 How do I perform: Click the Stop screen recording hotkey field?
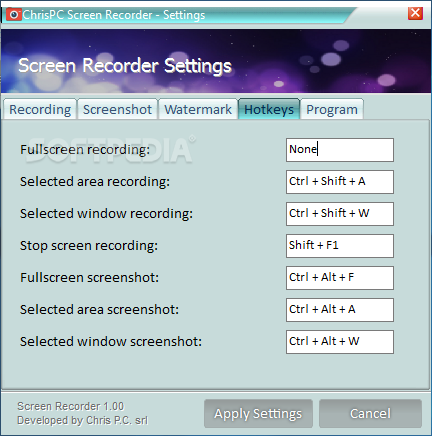pyautogui.click(x=340, y=246)
